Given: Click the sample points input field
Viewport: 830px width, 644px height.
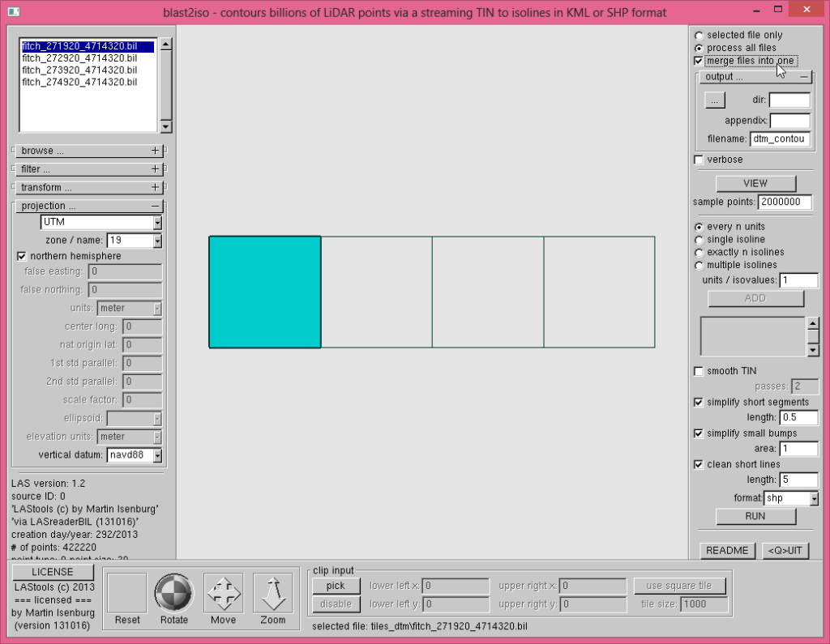Looking at the screenshot, I should (785, 202).
